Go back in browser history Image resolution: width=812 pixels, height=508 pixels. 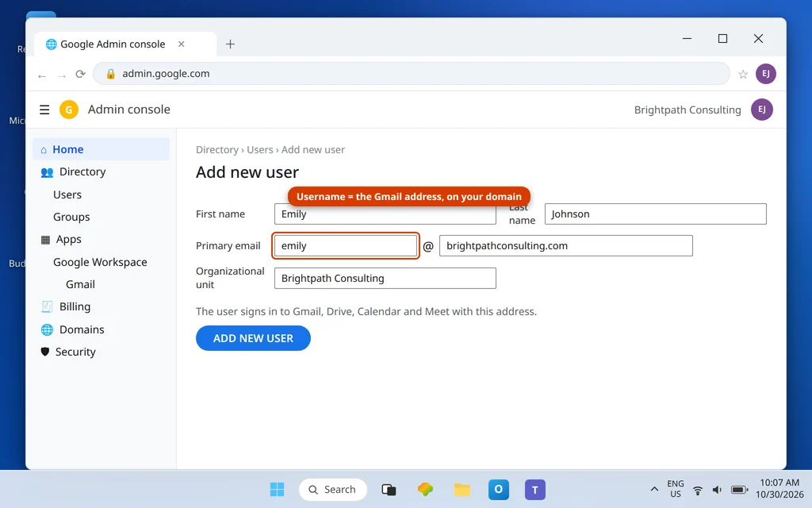click(42, 75)
